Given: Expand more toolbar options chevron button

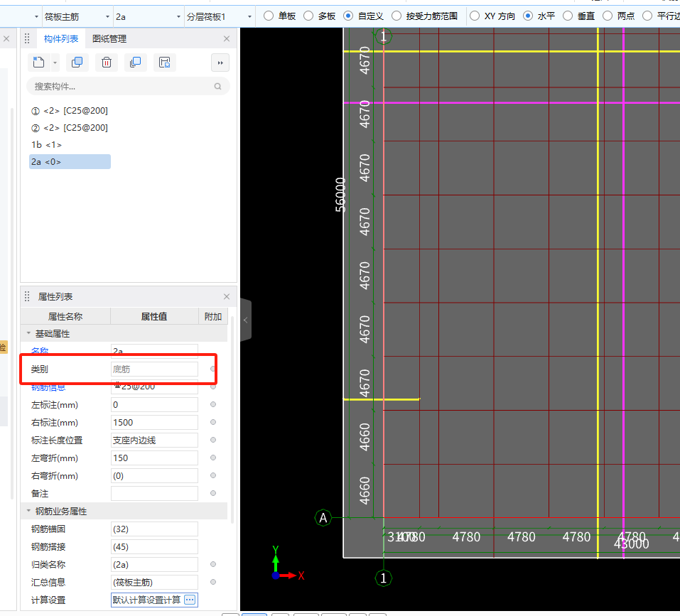Looking at the screenshot, I should (x=220, y=63).
